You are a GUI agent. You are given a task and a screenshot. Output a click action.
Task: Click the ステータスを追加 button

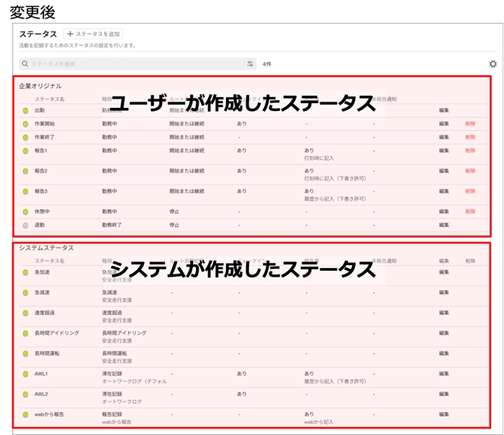point(93,34)
